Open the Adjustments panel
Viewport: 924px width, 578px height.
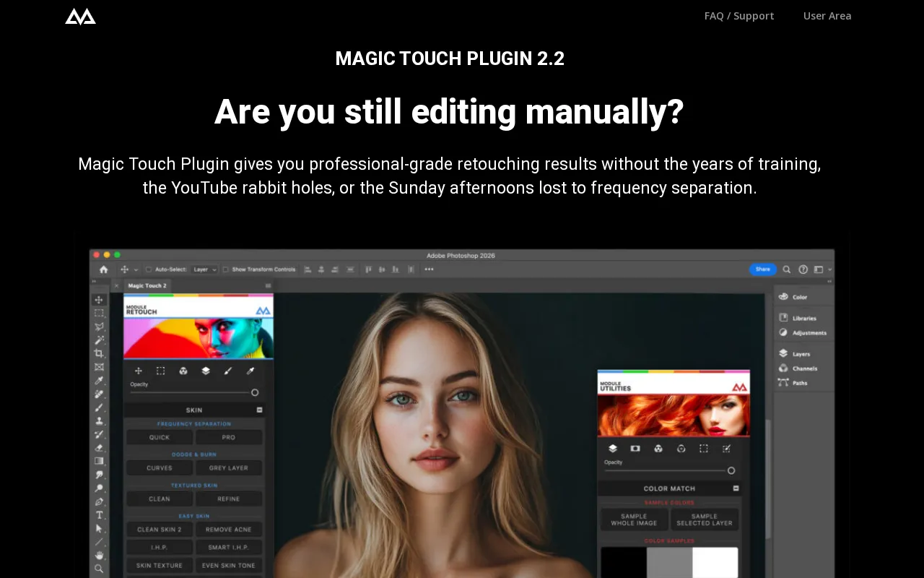802,332
